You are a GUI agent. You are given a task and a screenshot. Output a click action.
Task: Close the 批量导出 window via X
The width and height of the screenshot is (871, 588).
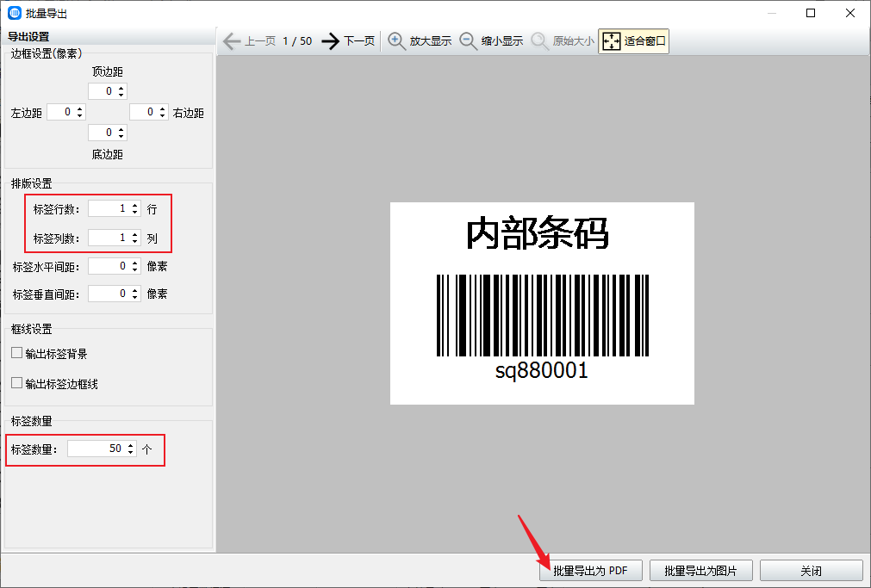849,13
